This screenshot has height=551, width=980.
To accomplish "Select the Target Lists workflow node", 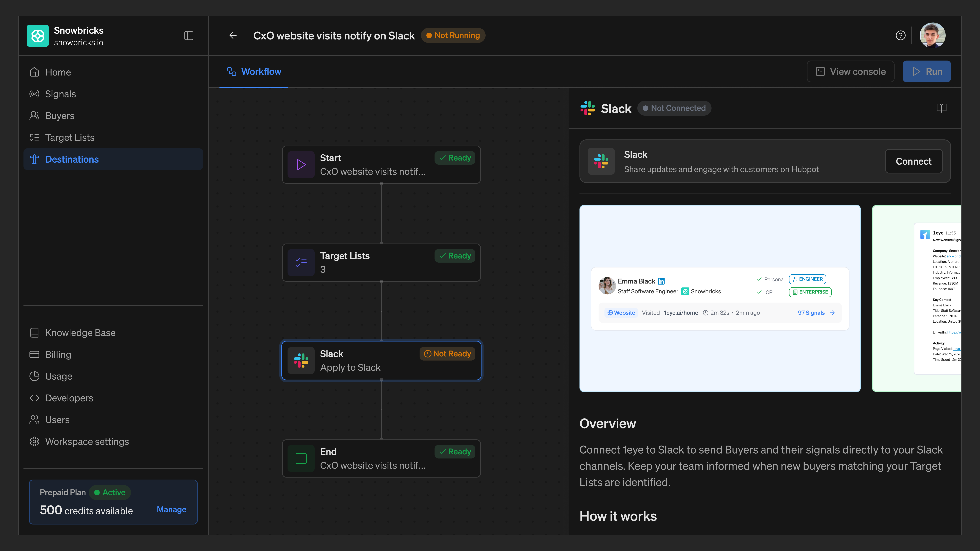I will [381, 263].
